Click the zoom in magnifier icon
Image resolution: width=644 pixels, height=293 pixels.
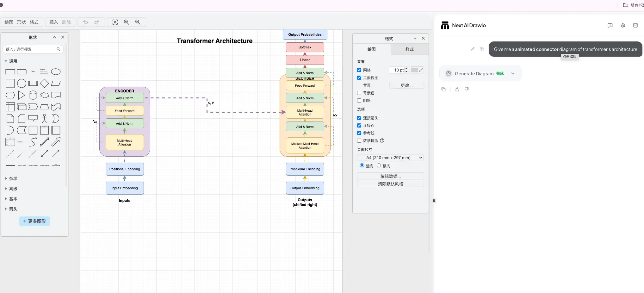[x=127, y=22]
